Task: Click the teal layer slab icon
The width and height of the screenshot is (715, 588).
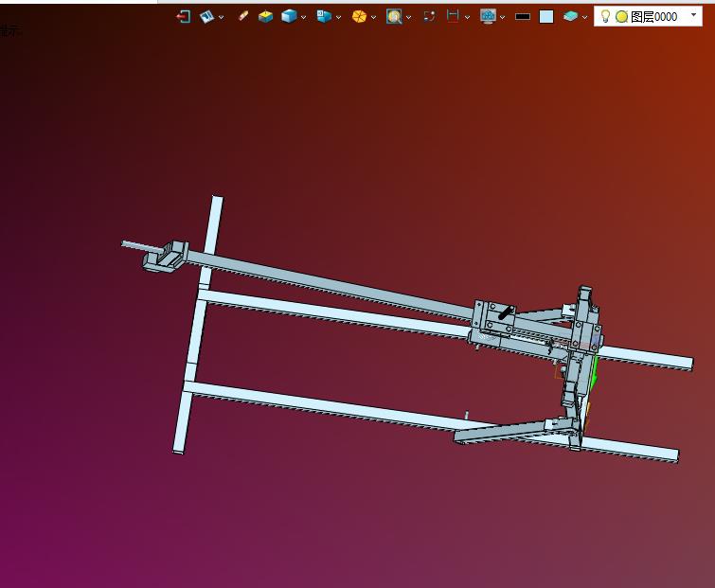Action: (x=570, y=17)
